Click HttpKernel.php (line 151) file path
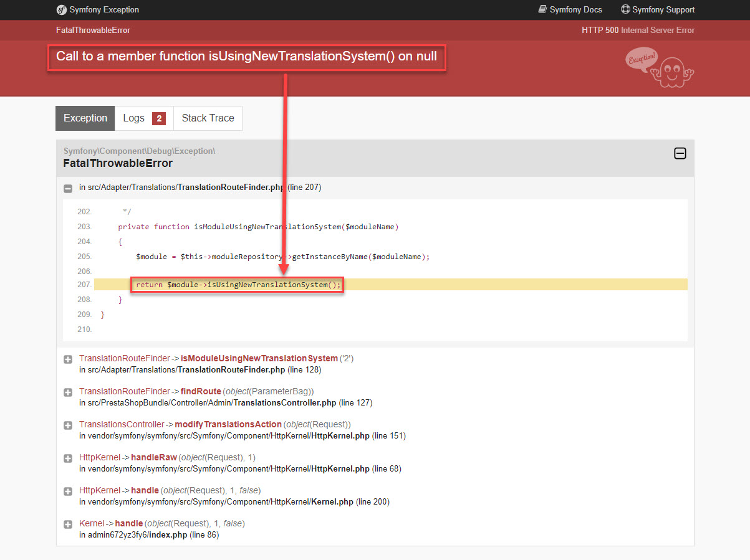750x560 pixels. 243,436
